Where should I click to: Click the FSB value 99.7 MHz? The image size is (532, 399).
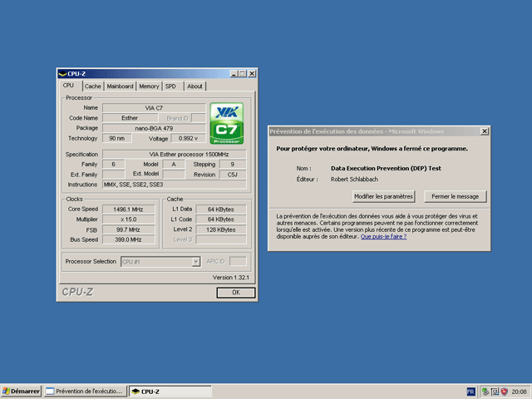tap(129, 229)
